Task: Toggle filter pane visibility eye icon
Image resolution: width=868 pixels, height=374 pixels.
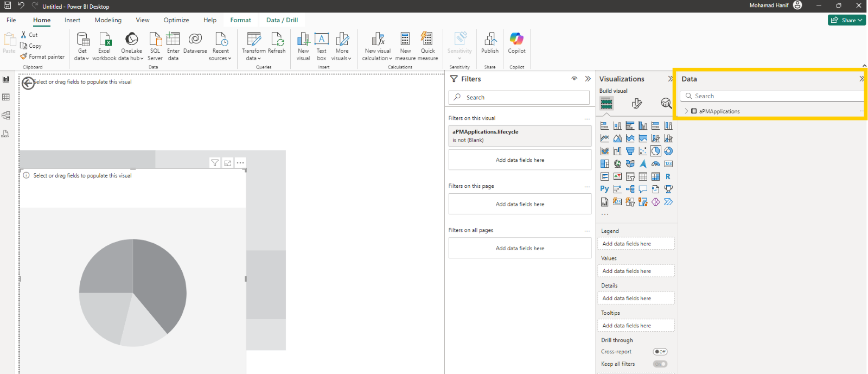Action: (x=574, y=79)
